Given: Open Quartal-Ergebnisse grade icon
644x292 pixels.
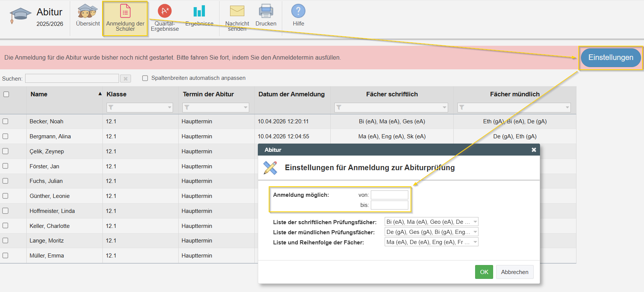Looking at the screenshot, I should coord(164,11).
